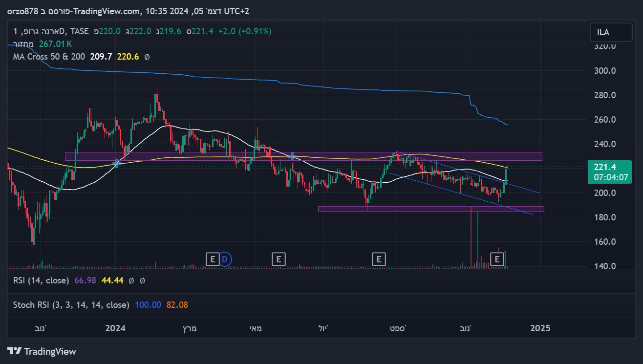Click the ארנה גרופ TASE symbol title
This screenshot has height=364, width=643.
coord(51,31)
